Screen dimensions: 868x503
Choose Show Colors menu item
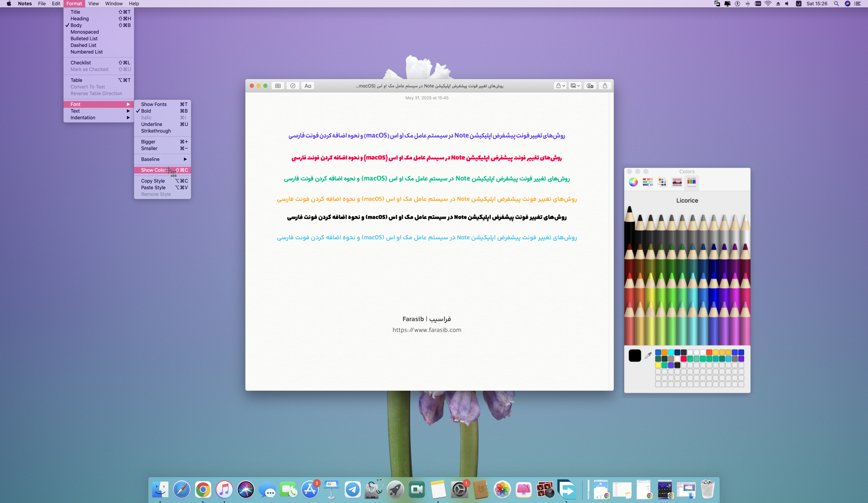click(162, 170)
